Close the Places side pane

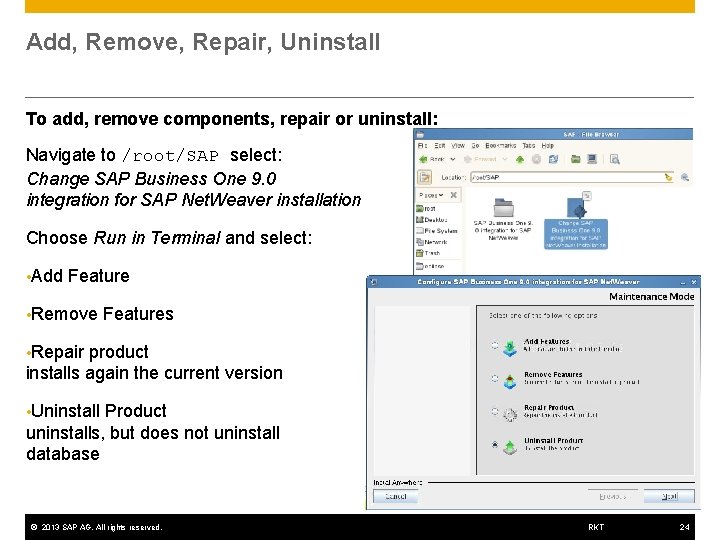pos(454,195)
